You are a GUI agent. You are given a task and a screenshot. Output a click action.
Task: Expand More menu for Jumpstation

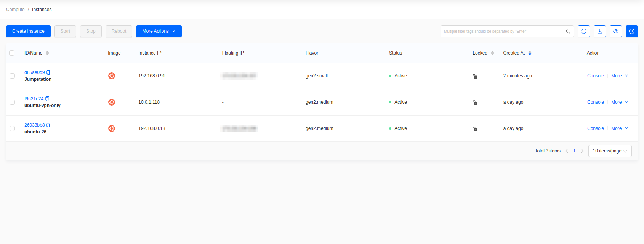pos(620,76)
